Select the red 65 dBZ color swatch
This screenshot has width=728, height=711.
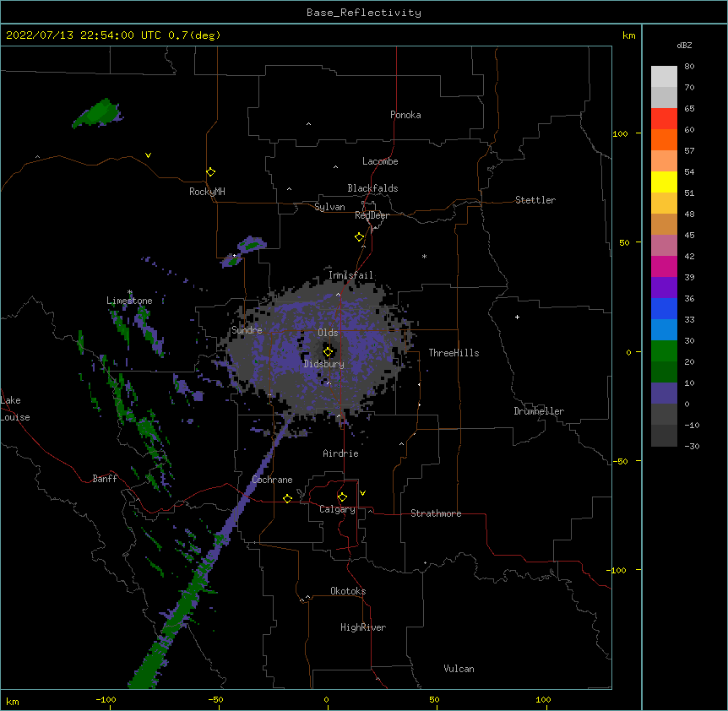point(664,118)
